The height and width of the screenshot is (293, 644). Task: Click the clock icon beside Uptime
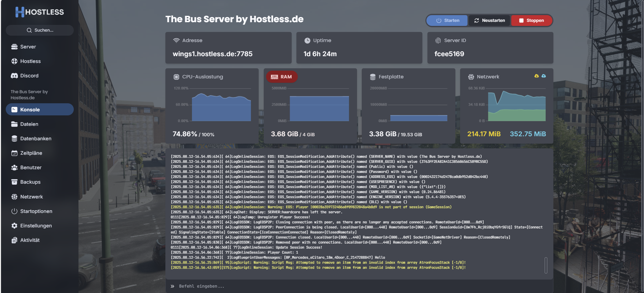click(307, 40)
